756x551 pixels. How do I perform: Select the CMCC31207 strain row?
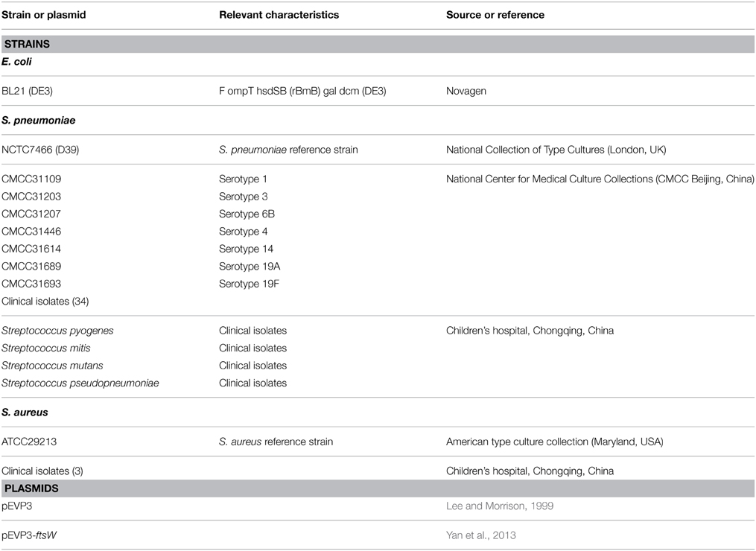31,214
